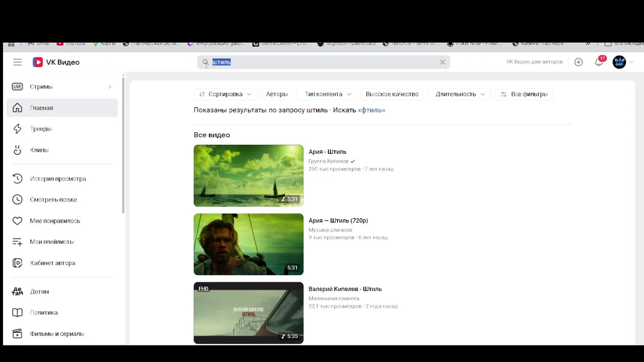Click the add video plus icon
Screen dimensions: 644x362
(579, 62)
